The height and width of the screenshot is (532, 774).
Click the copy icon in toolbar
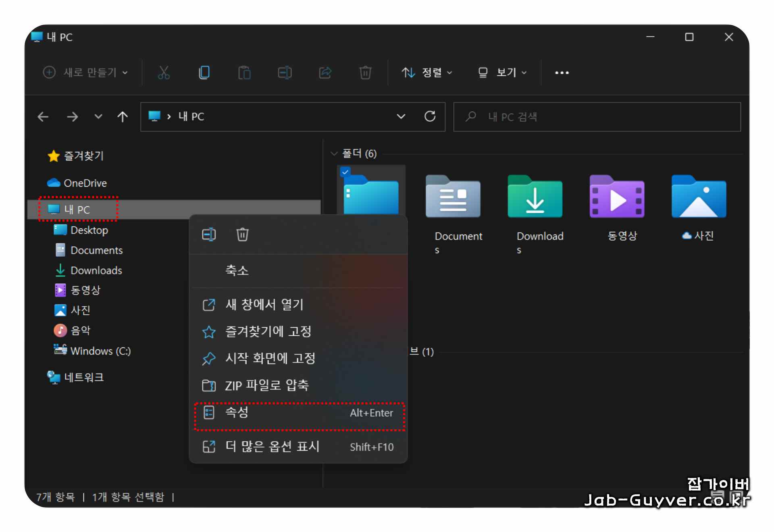pos(204,73)
